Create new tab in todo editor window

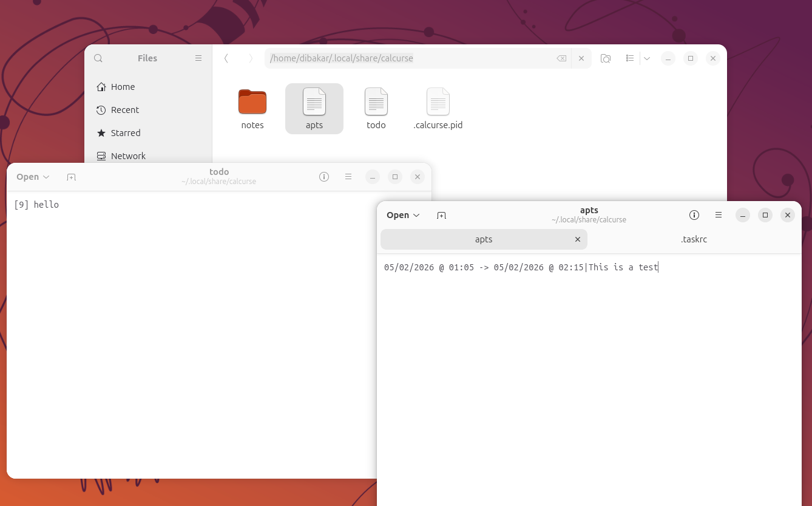pyautogui.click(x=71, y=177)
